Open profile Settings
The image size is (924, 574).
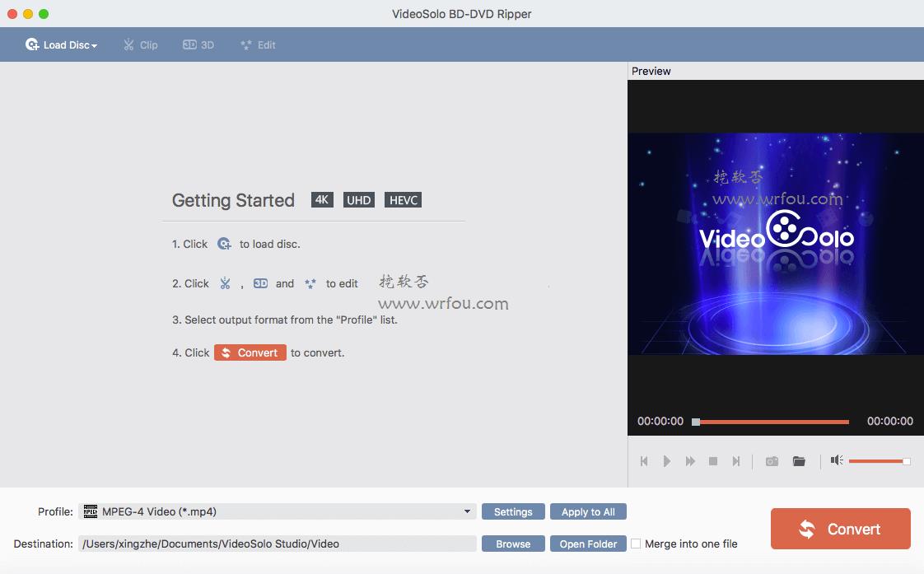(x=513, y=511)
